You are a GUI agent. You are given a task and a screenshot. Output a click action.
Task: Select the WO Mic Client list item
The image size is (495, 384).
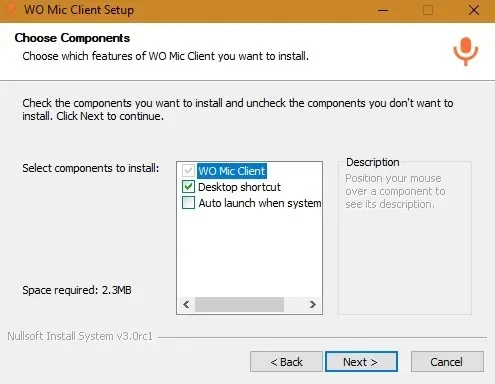232,171
